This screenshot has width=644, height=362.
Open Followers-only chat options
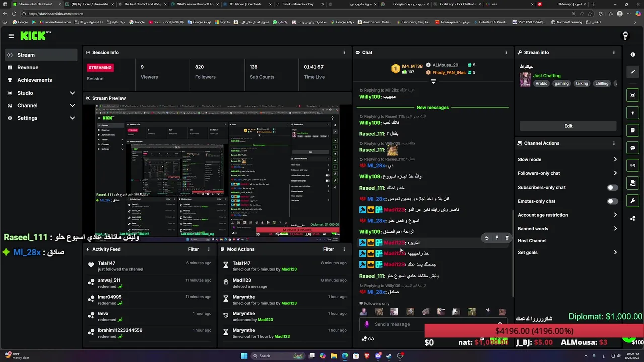568,173
